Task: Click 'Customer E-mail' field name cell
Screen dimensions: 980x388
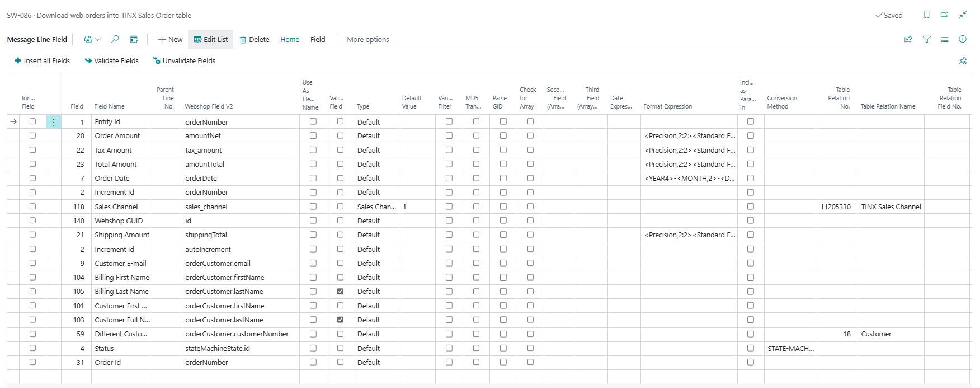Action: (x=122, y=263)
